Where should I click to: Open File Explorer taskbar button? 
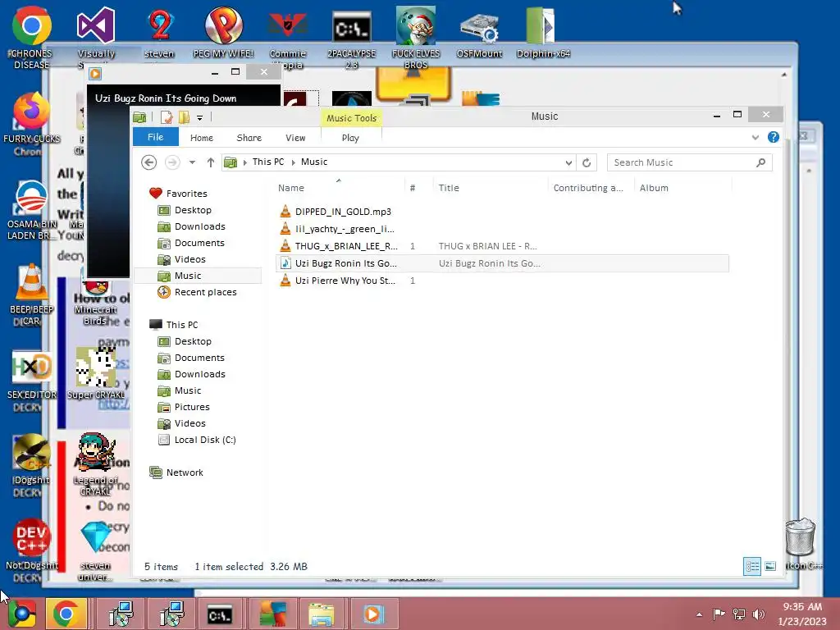[x=322, y=614]
